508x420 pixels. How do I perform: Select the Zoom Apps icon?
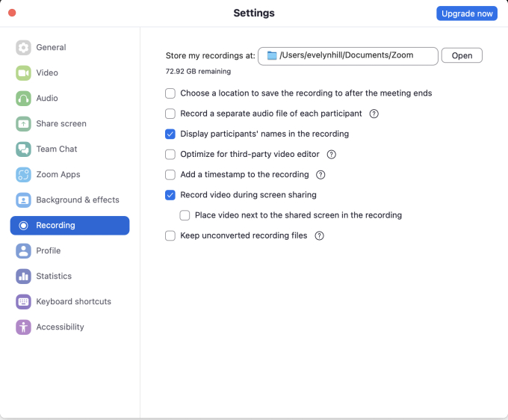pos(23,175)
